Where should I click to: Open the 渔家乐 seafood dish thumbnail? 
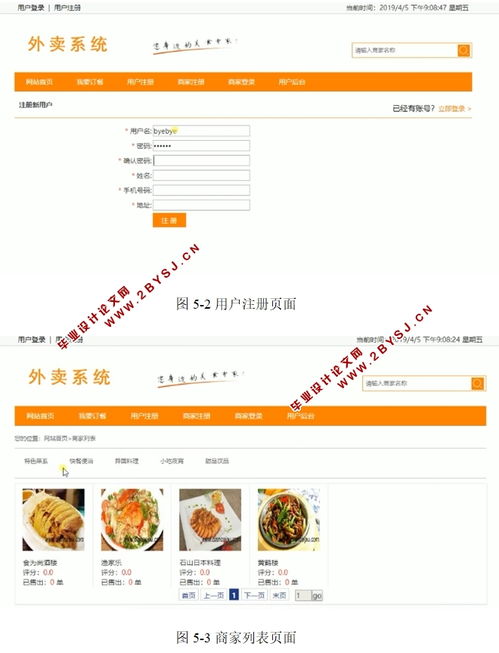pos(132,520)
